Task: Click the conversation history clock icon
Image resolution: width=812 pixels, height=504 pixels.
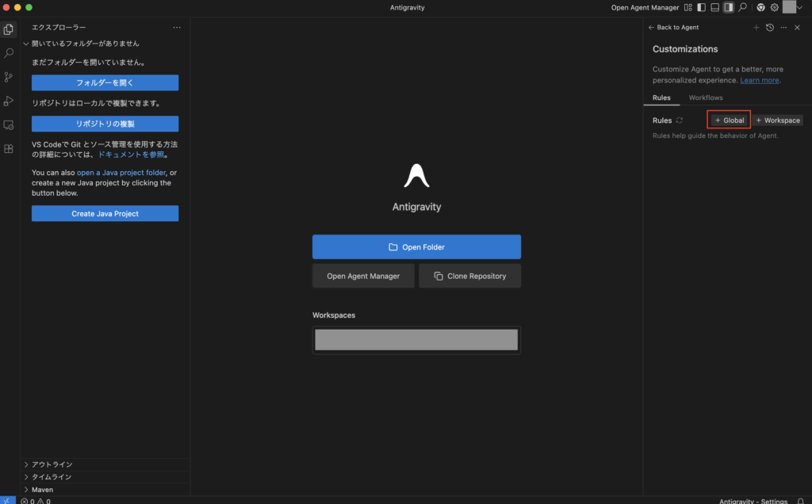Action: [769, 28]
